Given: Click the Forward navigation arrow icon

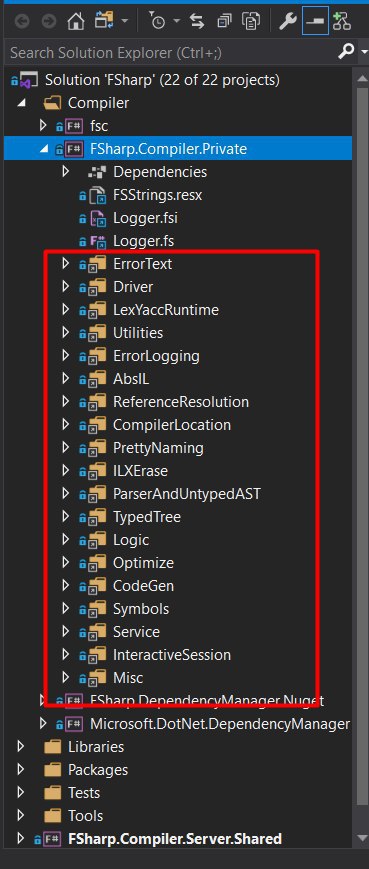Looking at the screenshot, I should coord(49,23).
